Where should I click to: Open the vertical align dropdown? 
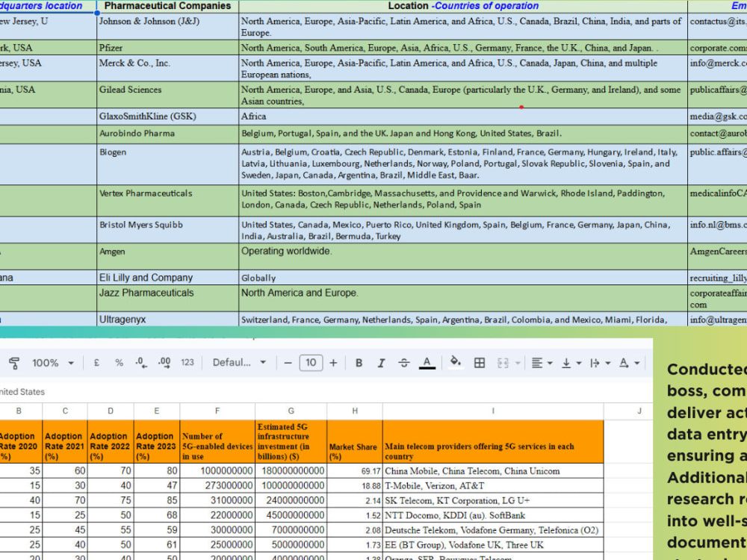[x=571, y=364]
